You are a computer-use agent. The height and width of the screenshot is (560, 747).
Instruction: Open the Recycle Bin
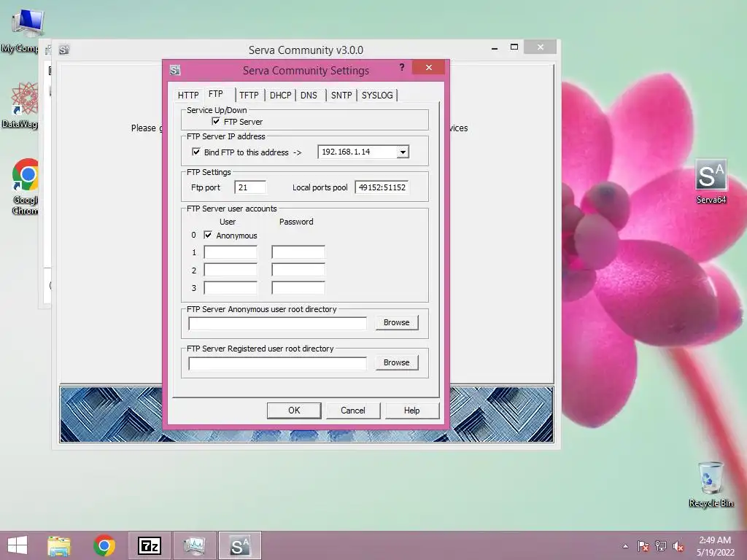[x=711, y=484]
